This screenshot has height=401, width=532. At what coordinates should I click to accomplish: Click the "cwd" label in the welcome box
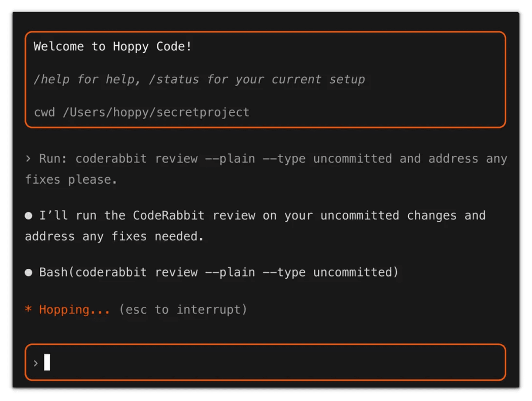pos(44,112)
